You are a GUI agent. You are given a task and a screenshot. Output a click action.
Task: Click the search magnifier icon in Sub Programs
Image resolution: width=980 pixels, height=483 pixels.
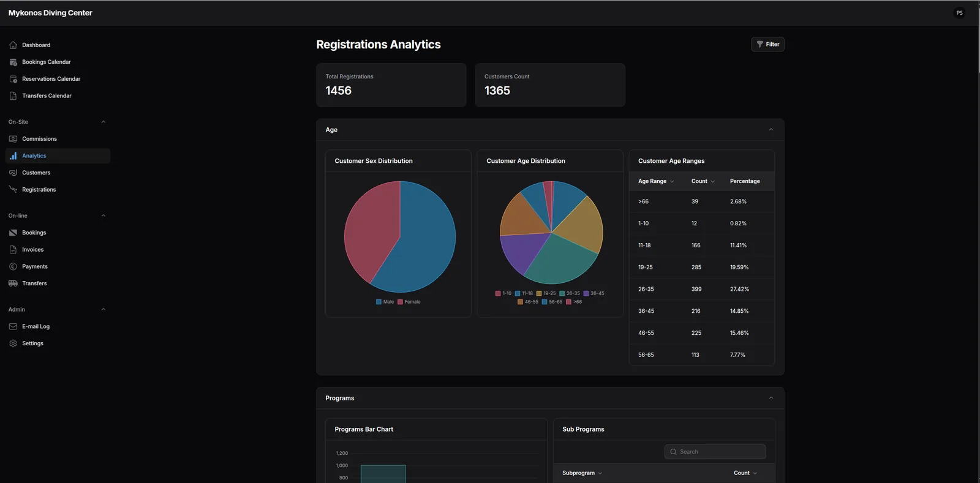pos(674,452)
